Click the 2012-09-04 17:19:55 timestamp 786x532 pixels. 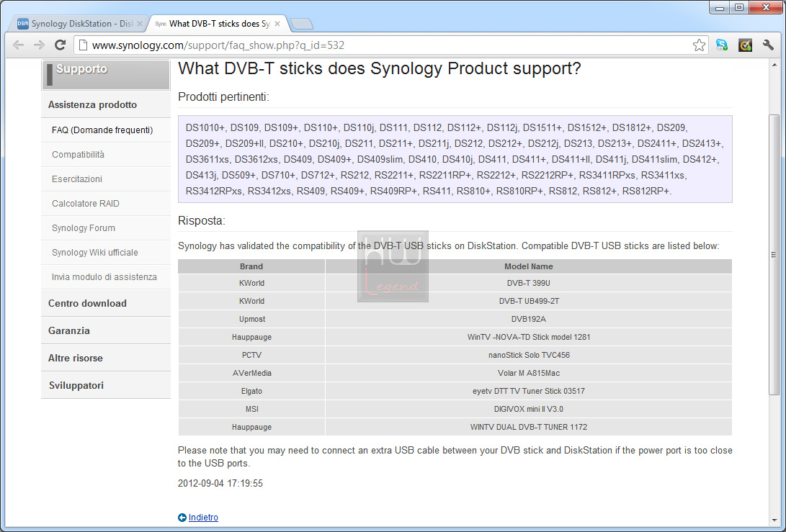coord(220,484)
